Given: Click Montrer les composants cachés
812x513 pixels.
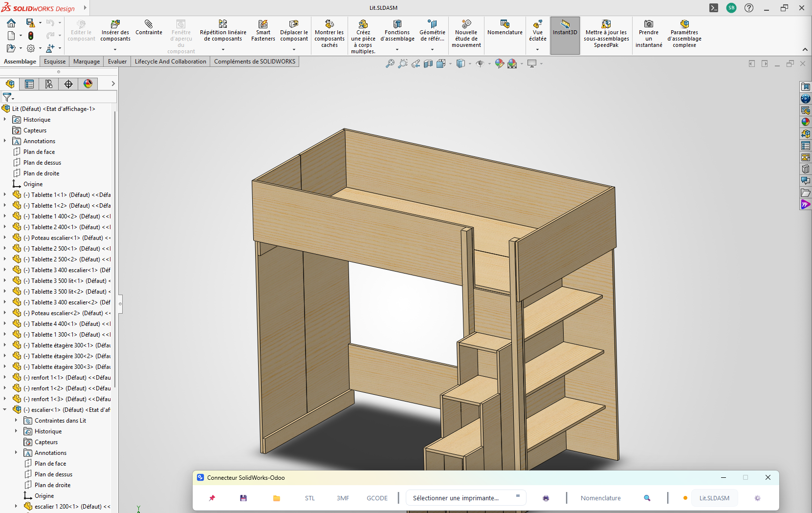Looking at the screenshot, I should [x=329, y=34].
